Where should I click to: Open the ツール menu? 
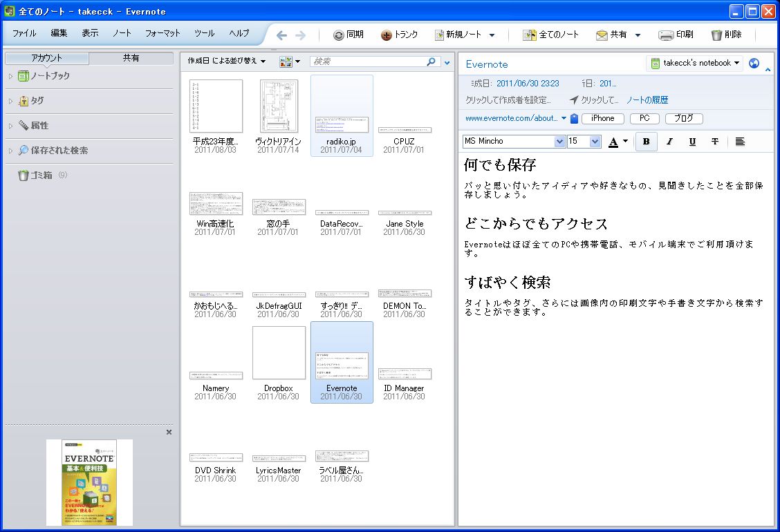tap(204, 33)
